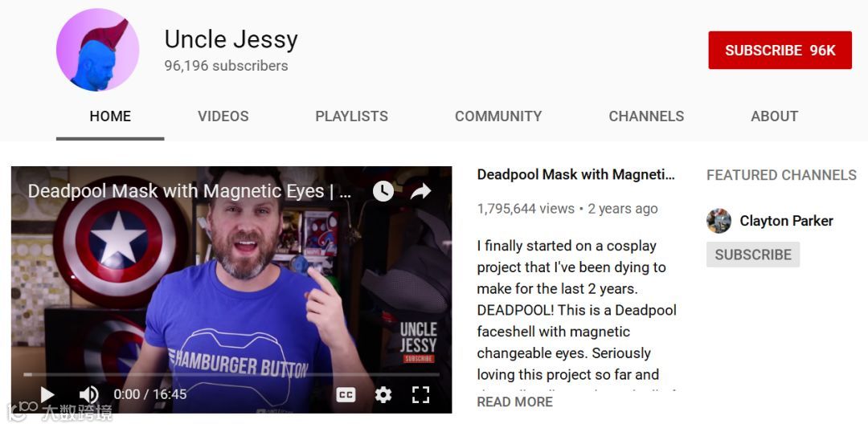Image resolution: width=868 pixels, height=428 pixels.
Task: Click the red Subscribe 96K button
Action: click(780, 51)
